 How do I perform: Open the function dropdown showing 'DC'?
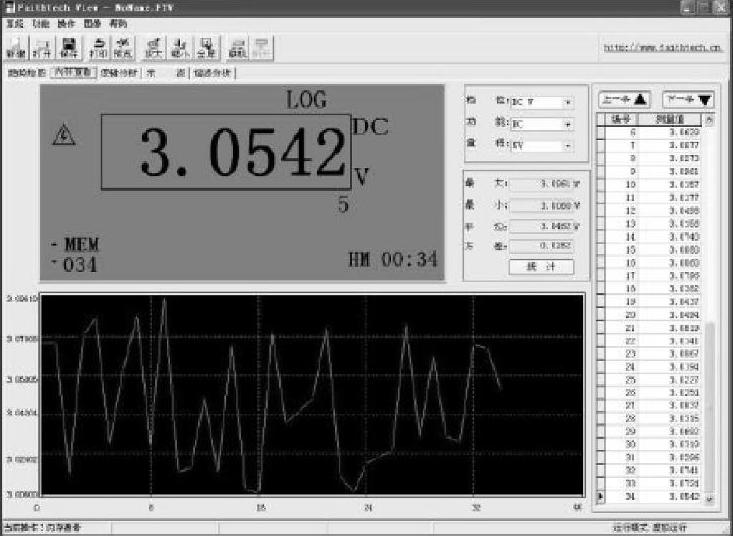(x=568, y=124)
